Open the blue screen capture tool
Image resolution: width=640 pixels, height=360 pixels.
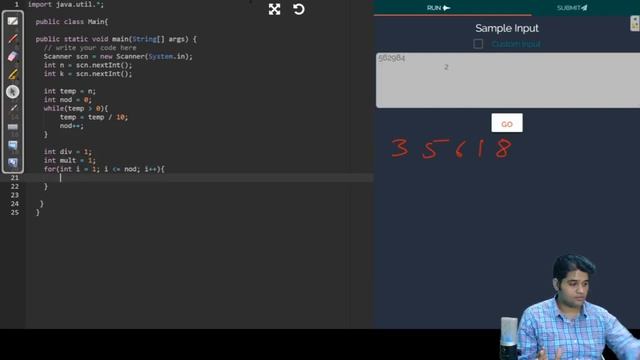(13, 145)
